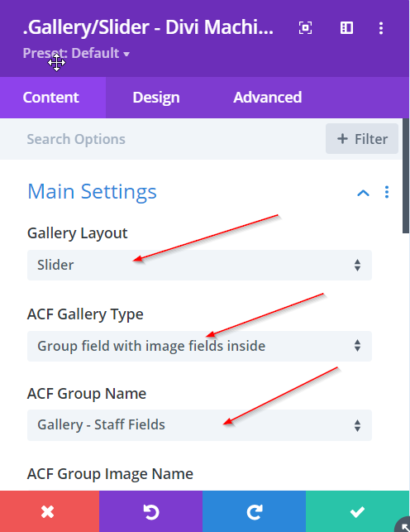The image size is (410, 532).
Task: Switch to the Advanced tab
Action: point(267,98)
